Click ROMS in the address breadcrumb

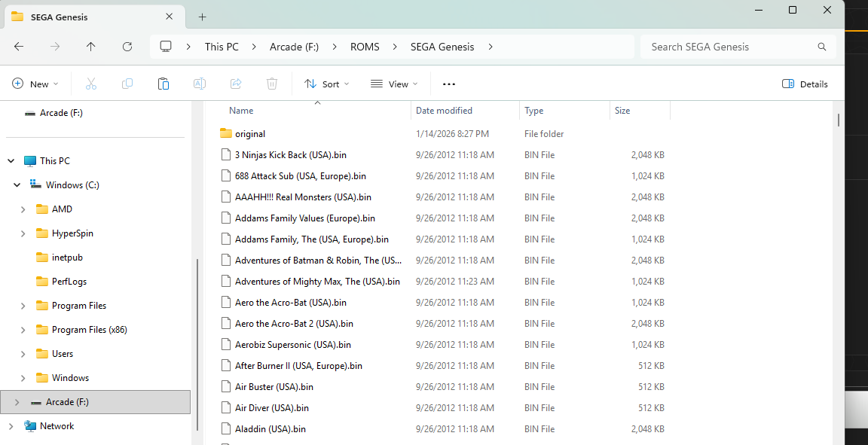[365, 47]
